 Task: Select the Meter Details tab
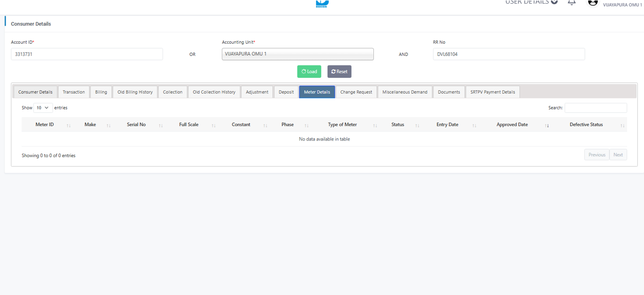point(317,92)
